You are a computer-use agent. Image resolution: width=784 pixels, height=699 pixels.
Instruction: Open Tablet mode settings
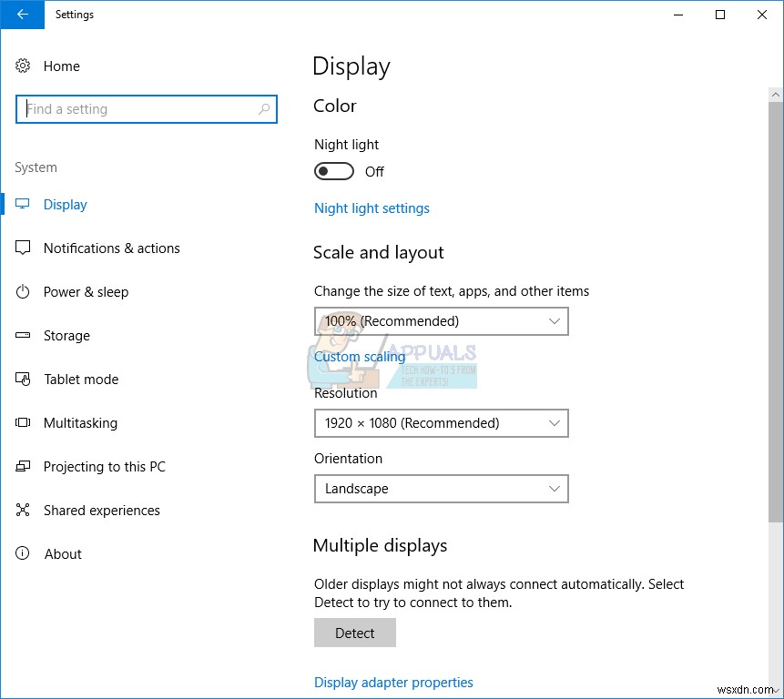click(x=81, y=380)
